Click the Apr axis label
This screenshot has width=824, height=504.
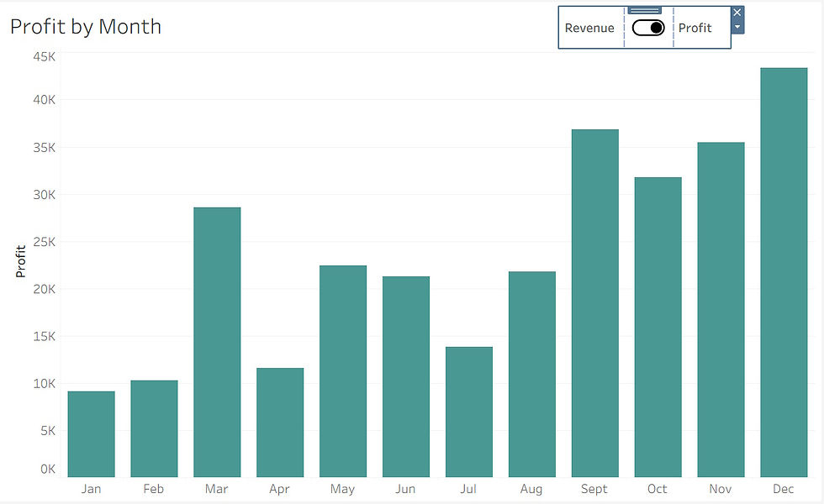coord(279,489)
